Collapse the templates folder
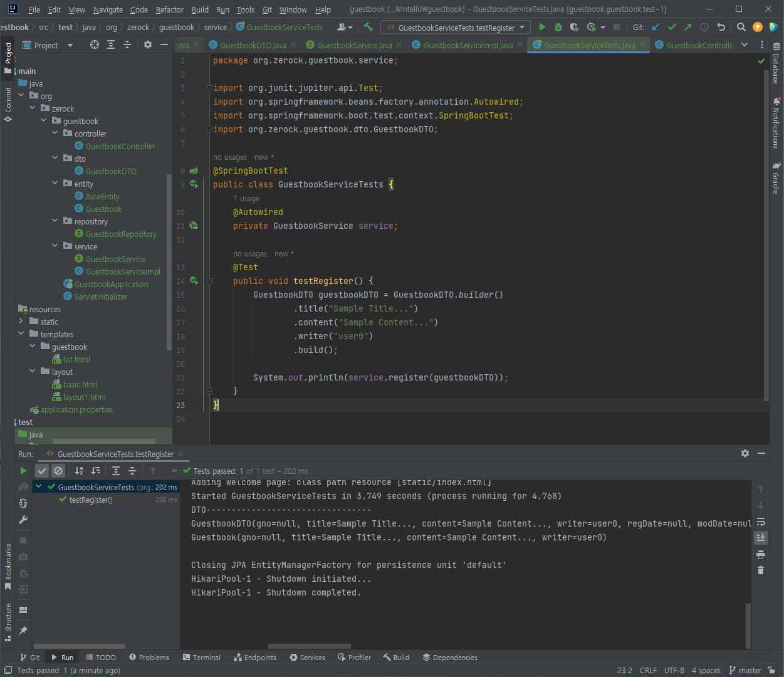 (x=21, y=333)
